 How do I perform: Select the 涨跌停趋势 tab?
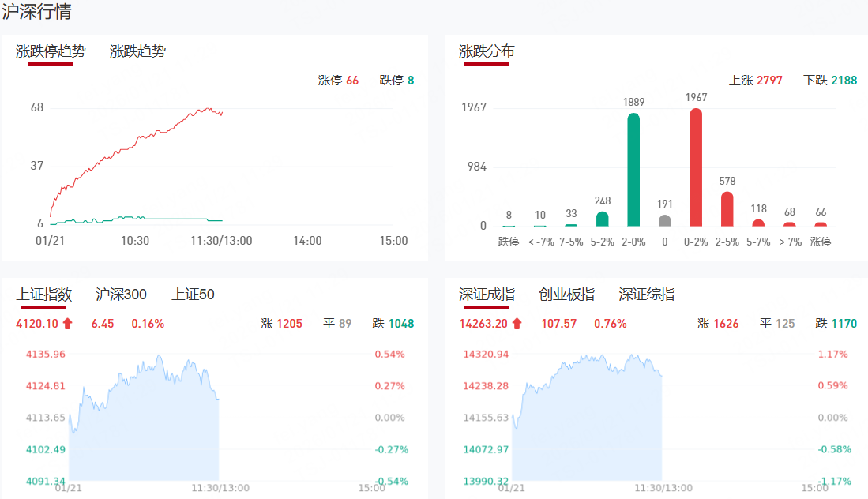(51, 51)
